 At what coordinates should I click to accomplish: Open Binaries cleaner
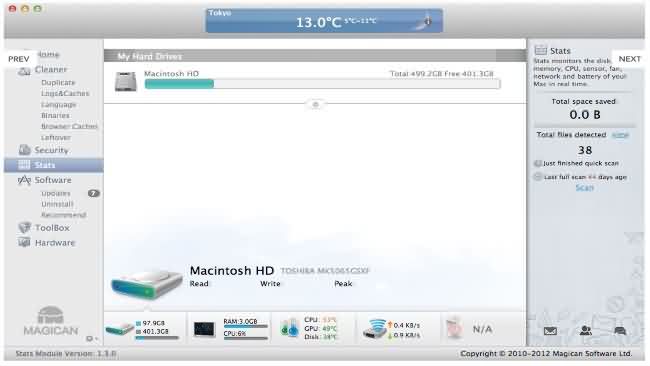[x=55, y=115]
